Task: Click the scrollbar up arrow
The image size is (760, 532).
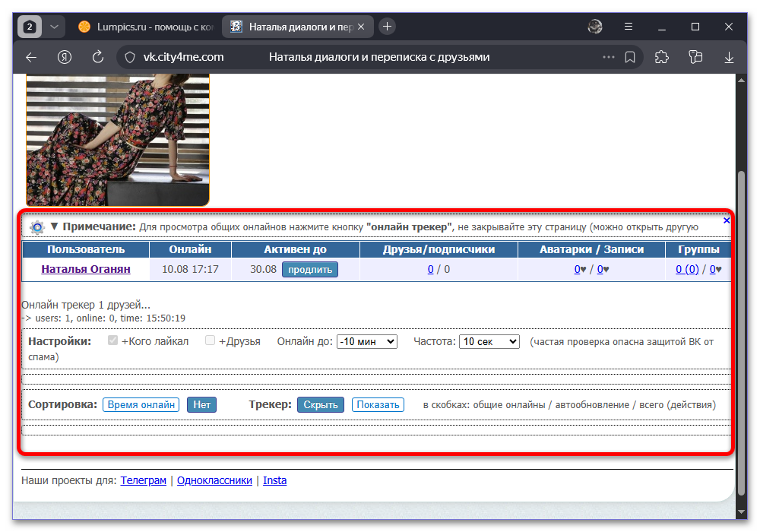Action: coord(741,81)
